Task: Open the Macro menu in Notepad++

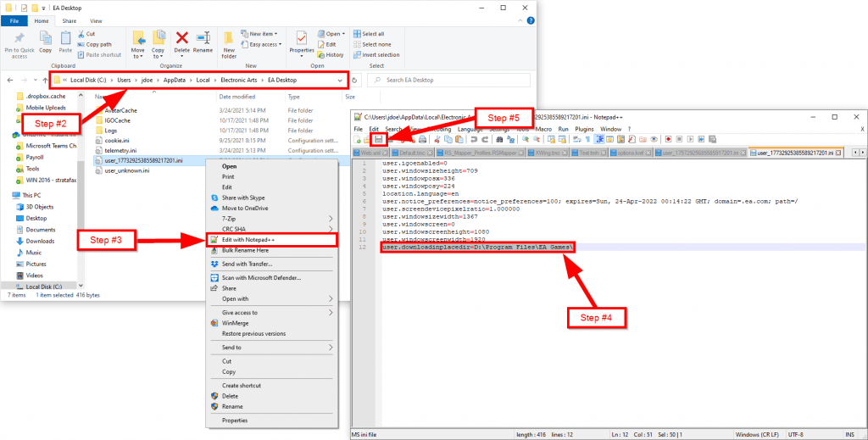Action: [x=543, y=129]
